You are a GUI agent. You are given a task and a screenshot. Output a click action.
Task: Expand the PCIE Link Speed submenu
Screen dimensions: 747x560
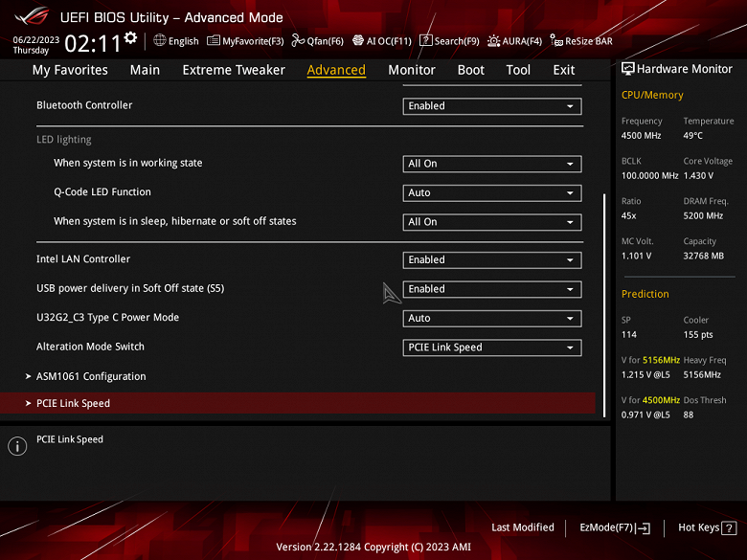[298, 403]
